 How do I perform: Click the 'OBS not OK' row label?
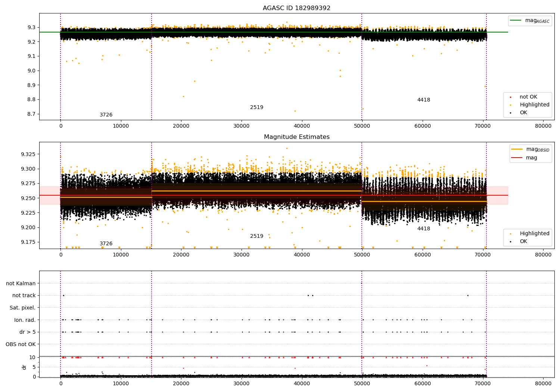21,345
